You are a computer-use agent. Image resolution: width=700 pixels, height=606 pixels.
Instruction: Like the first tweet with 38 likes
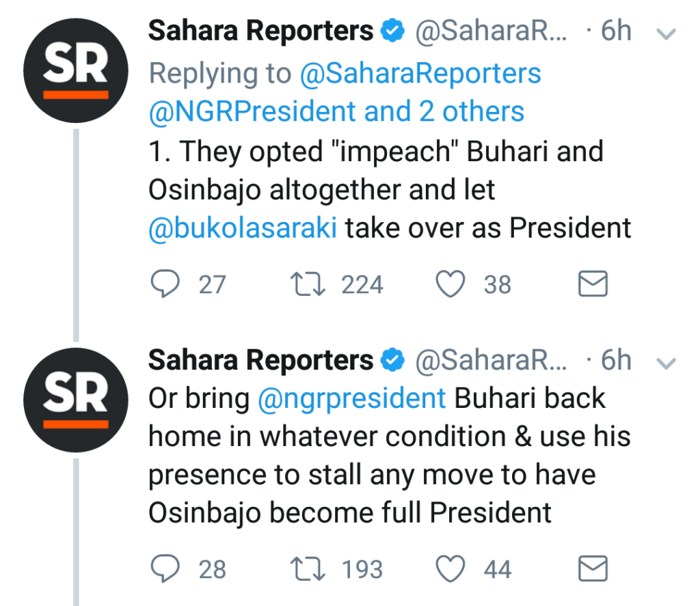[450, 284]
